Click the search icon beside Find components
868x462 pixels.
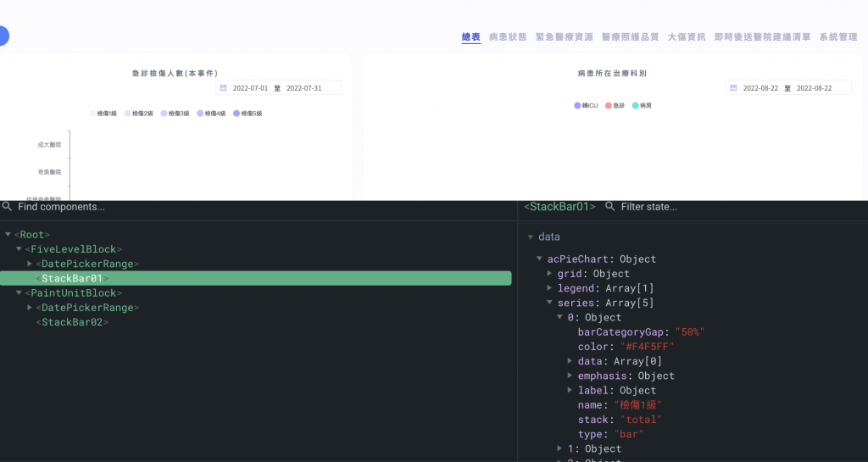[x=7, y=206]
